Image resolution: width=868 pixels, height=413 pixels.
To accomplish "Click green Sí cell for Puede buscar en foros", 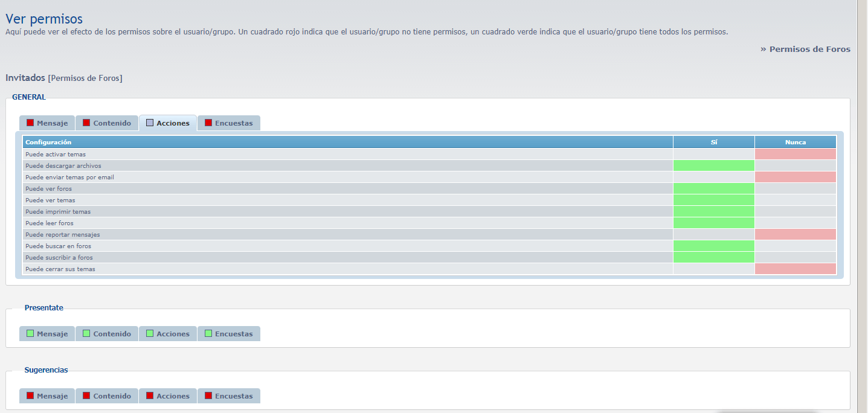I will point(713,246).
